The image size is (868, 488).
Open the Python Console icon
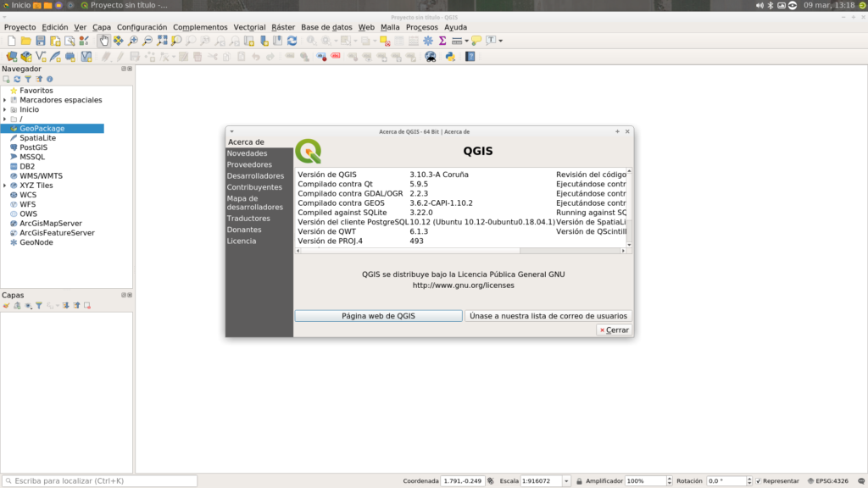click(x=450, y=57)
